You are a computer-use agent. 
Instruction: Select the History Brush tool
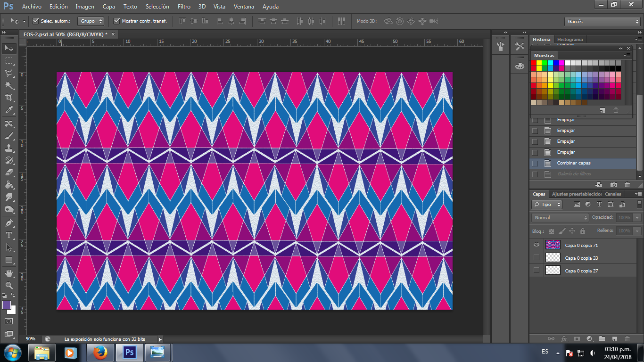click(9, 160)
